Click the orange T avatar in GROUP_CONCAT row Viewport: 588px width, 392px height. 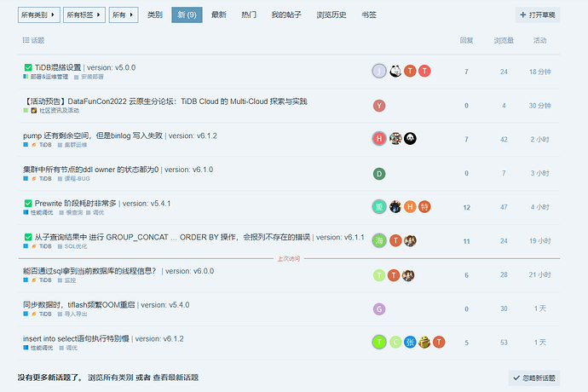(x=395, y=240)
